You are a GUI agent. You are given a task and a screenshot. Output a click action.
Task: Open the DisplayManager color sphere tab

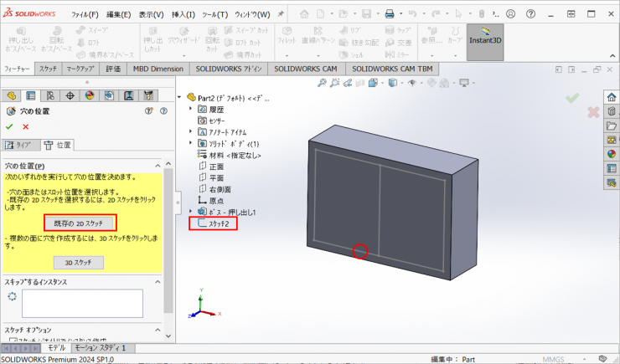click(x=90, y=95)
